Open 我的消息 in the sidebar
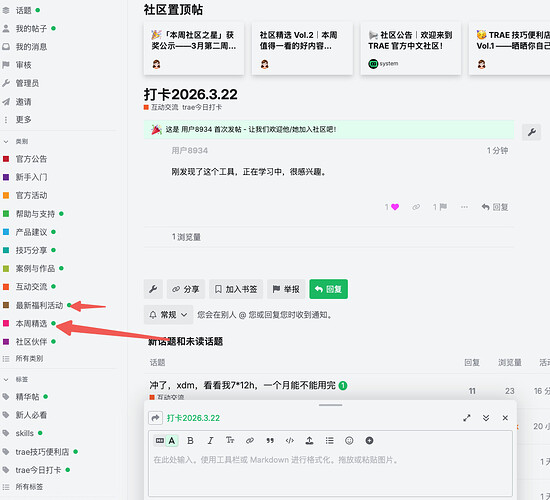This screenshot has height=500, width=550. click(31, 47)
